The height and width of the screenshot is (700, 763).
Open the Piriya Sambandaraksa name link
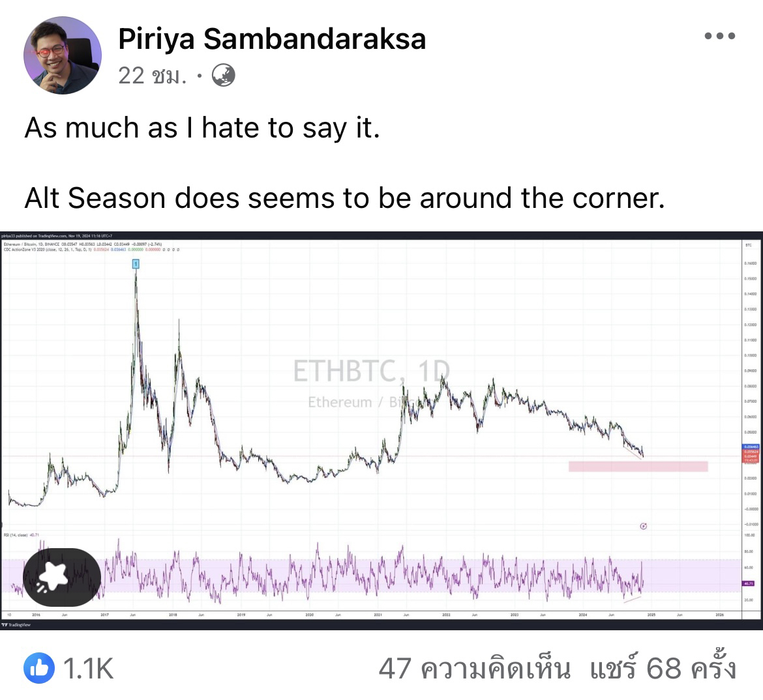pos(272,39)
